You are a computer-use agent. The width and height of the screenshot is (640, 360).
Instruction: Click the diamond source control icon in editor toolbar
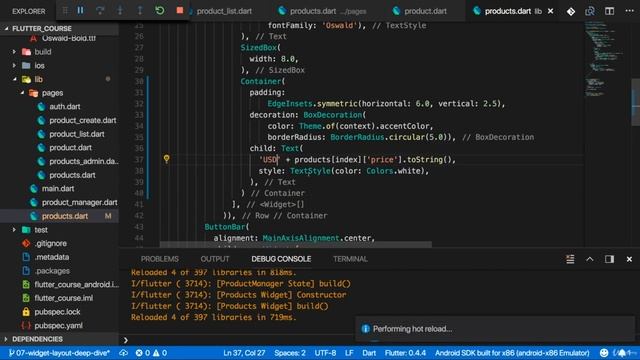point(571,11)
